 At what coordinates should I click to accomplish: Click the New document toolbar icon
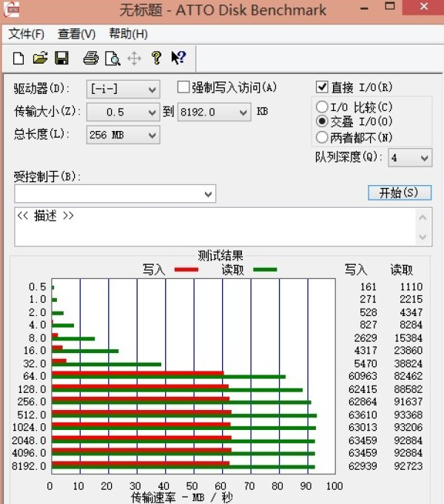click(x=18, y=58)
